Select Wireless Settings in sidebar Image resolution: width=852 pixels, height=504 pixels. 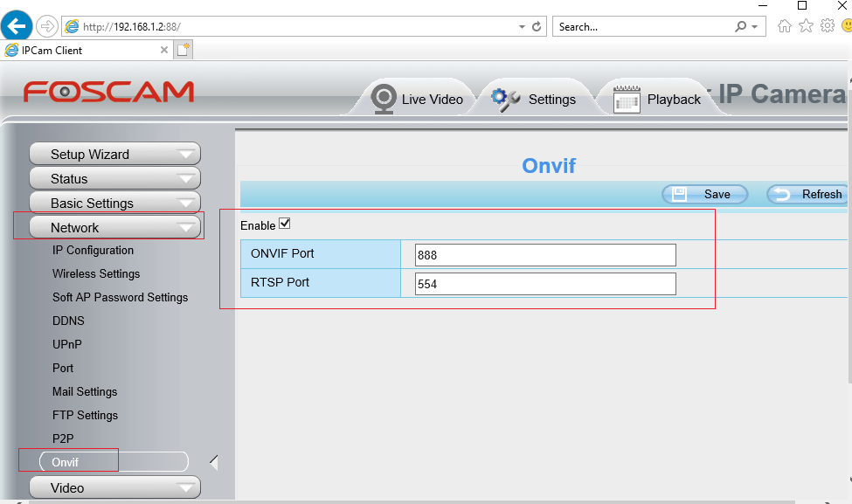click(x=96, y=274)
